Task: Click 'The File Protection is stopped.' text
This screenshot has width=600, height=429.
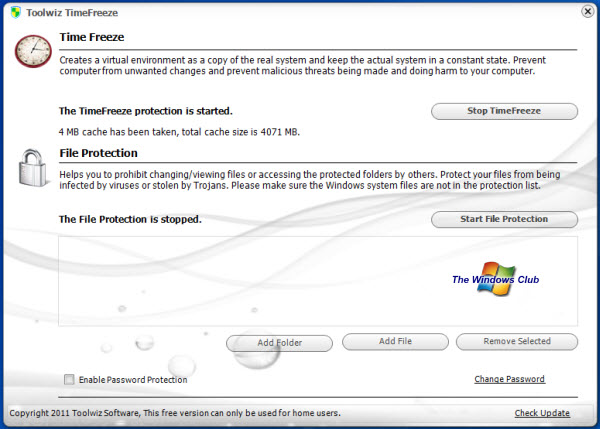Action: point(130,219)
